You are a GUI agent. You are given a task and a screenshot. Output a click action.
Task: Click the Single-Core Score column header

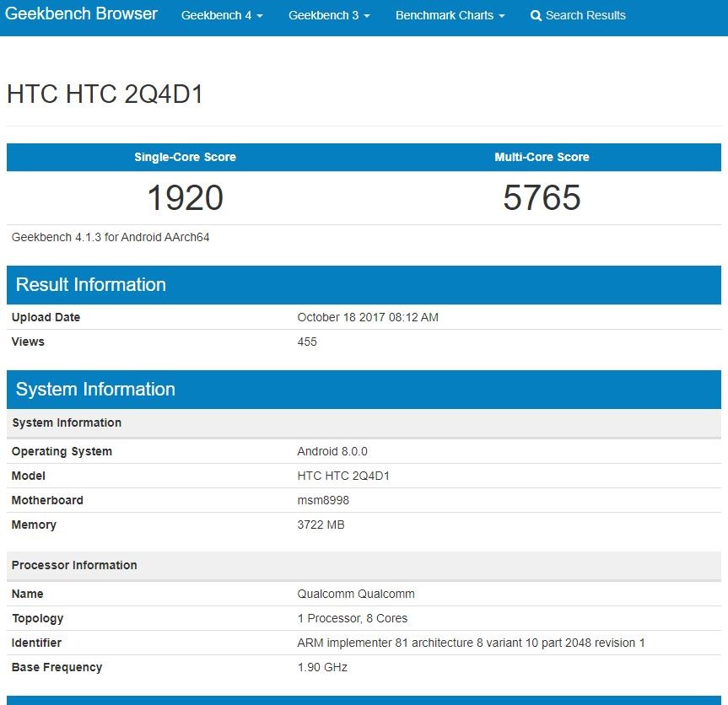click(185, 157)
